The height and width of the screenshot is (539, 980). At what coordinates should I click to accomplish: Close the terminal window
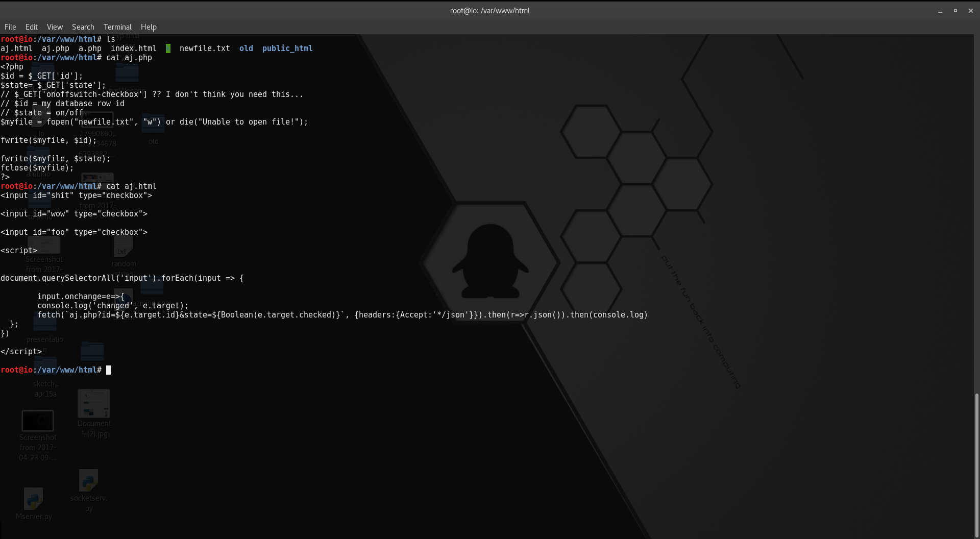coord(971,11)
